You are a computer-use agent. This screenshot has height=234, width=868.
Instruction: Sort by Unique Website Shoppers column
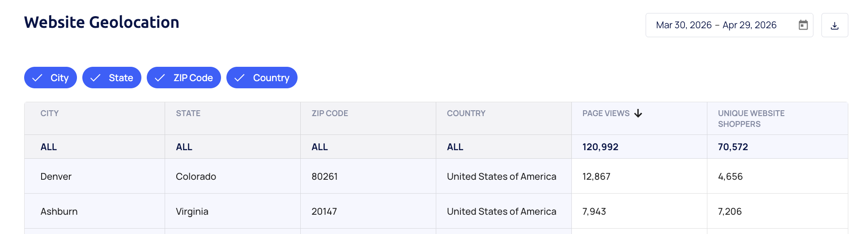pos(751,119)
